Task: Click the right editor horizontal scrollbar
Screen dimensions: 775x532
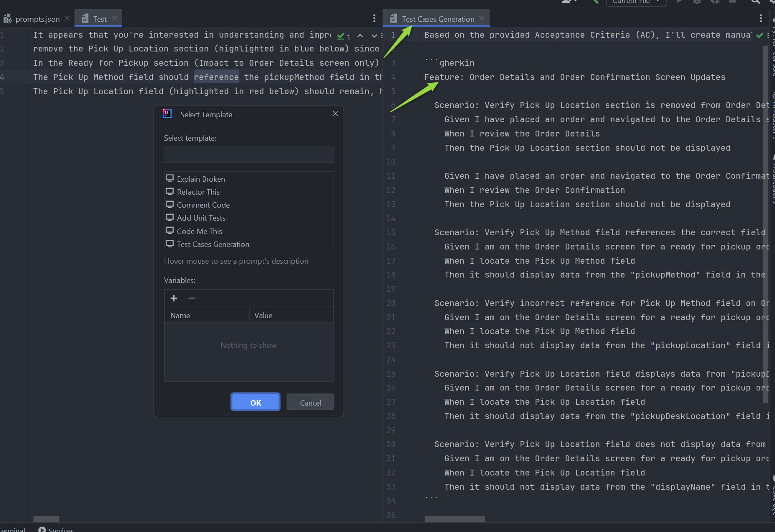Action: click(x=454, y=519)
